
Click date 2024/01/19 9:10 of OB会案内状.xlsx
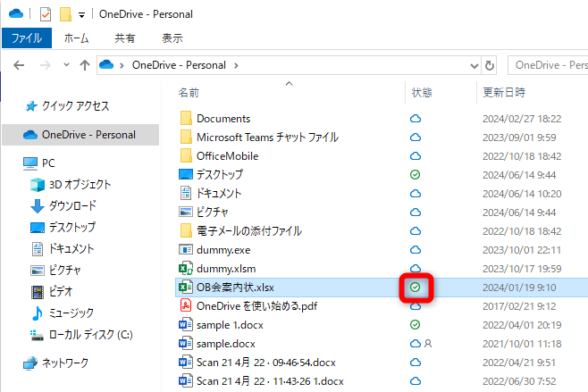coord(519,288)
